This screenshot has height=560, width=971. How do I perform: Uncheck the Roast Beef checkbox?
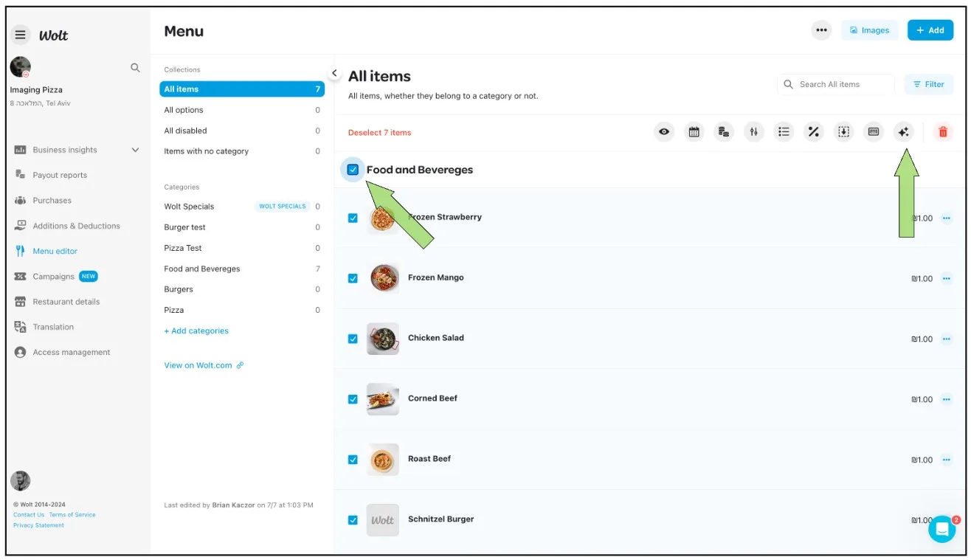click(x=353, y=460)
